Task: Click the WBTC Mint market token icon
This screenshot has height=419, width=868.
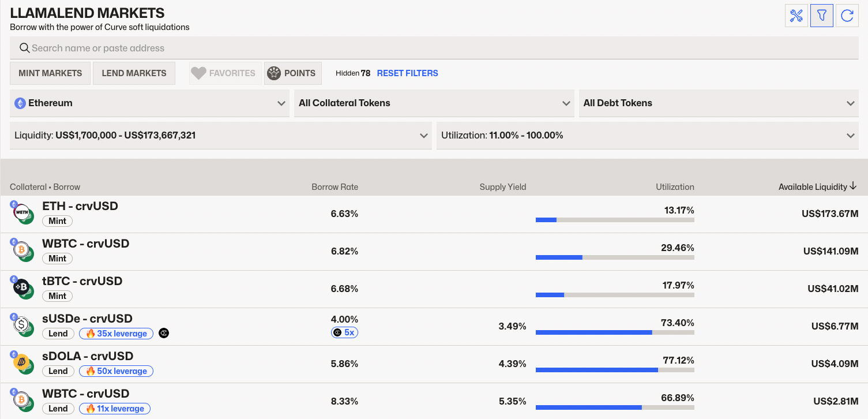Action: point(22,250)
